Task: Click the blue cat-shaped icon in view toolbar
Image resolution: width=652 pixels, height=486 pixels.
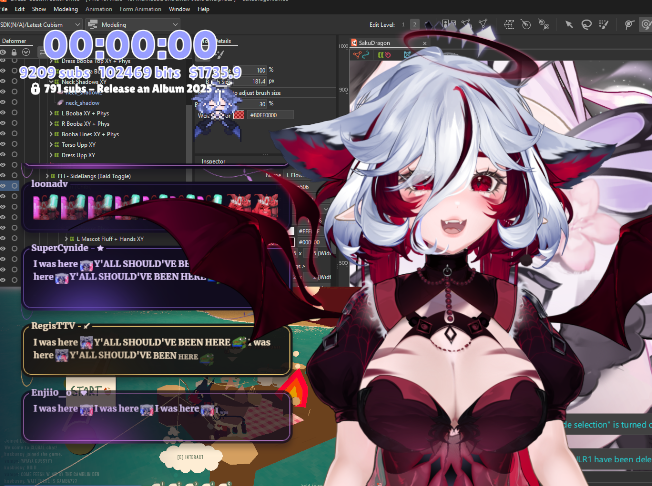Action: tap(408, 55)
